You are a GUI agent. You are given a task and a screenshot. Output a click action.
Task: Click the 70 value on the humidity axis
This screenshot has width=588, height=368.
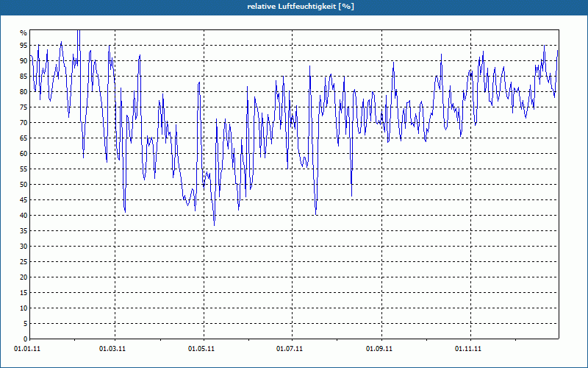pos(24,123)
